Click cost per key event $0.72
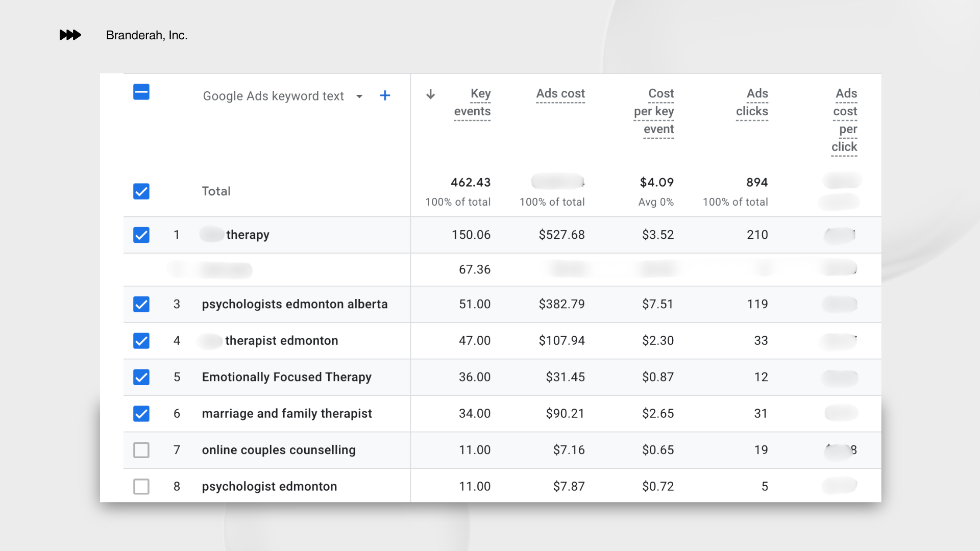 pos(658,486)
